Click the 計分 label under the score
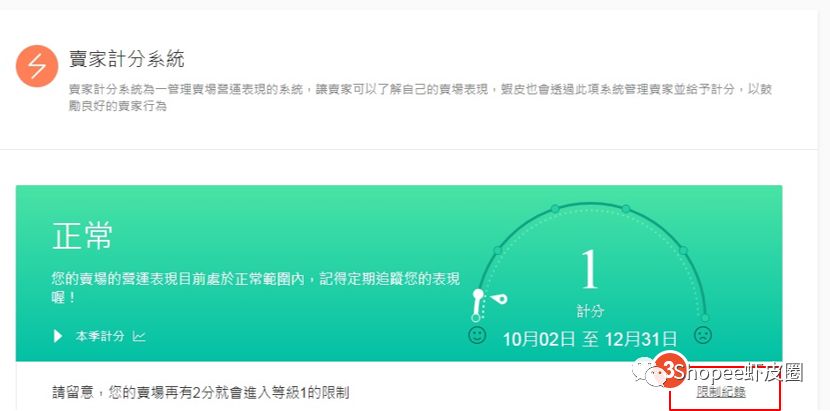Screen dimensions: 830x411 coord(590,311)
